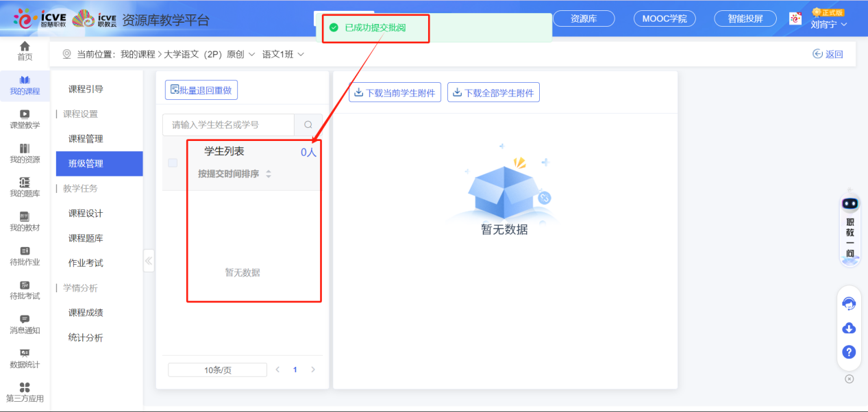Change page size via 10条/页 dropdown
868x412 pixels.
click(x=216, y=369)
